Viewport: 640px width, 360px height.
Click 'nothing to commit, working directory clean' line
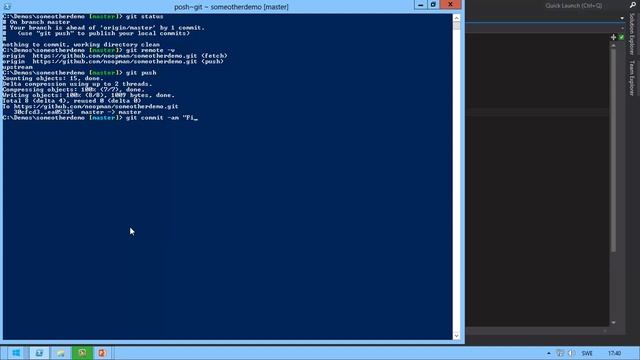coord(81,44)
